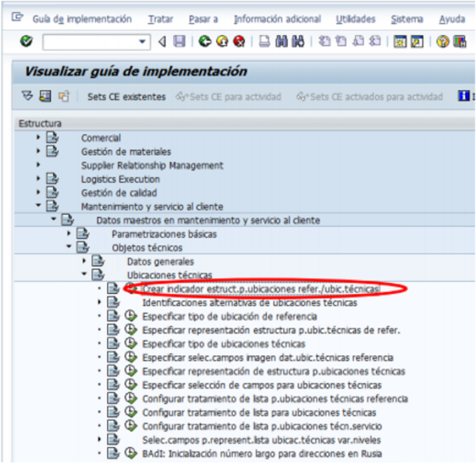Expand the Comercial node
Viewport: 476px width, 465px height.
pos(38,137)
